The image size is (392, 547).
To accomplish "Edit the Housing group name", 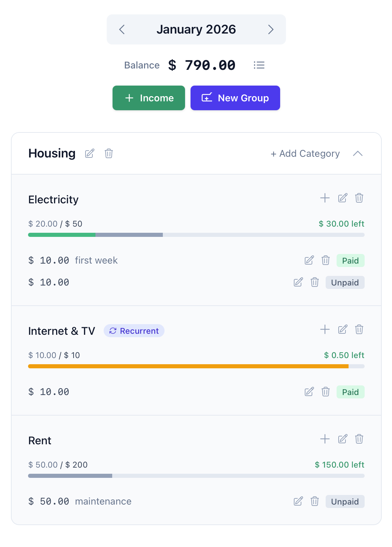I will (90, 153).
